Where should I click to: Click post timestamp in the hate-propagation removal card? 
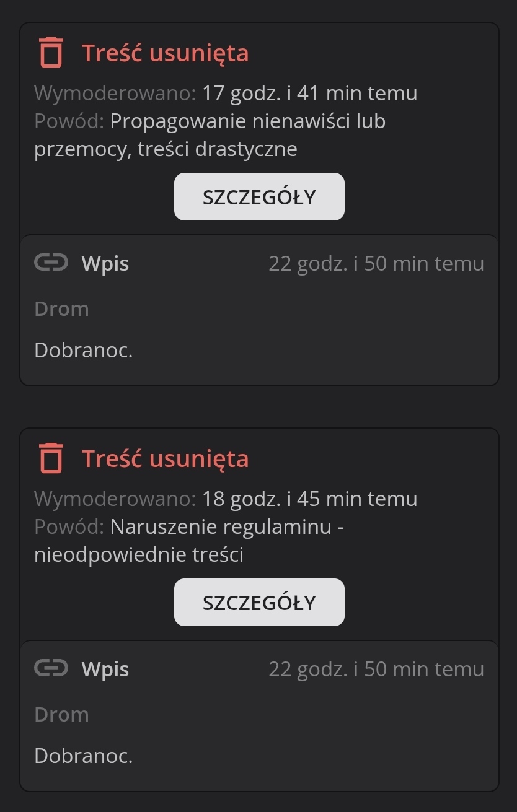tap(376, 264)
